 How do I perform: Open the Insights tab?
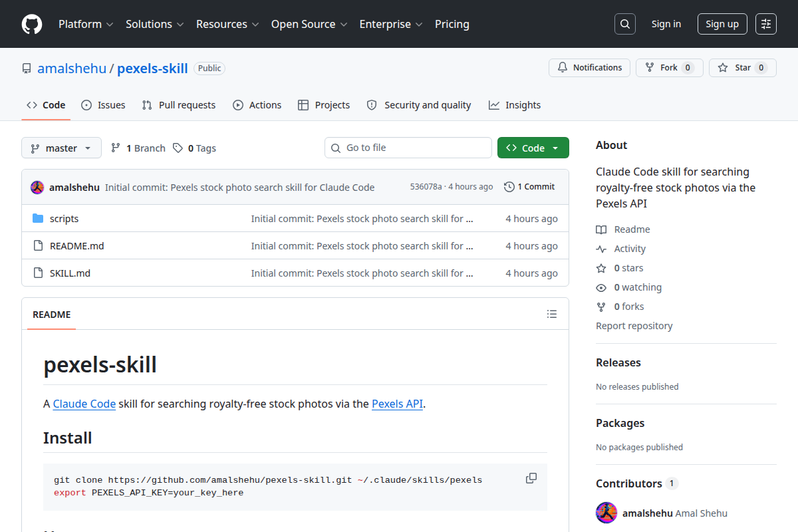coord(515,105)
